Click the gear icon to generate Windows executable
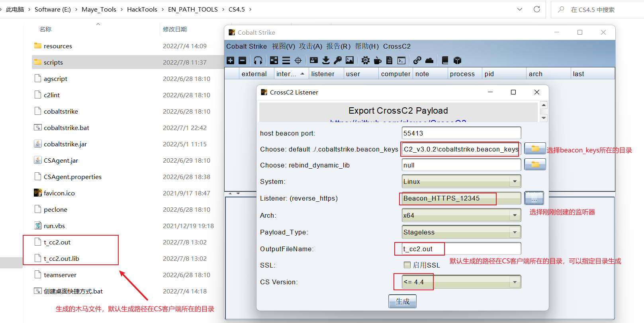 point(366,60)
